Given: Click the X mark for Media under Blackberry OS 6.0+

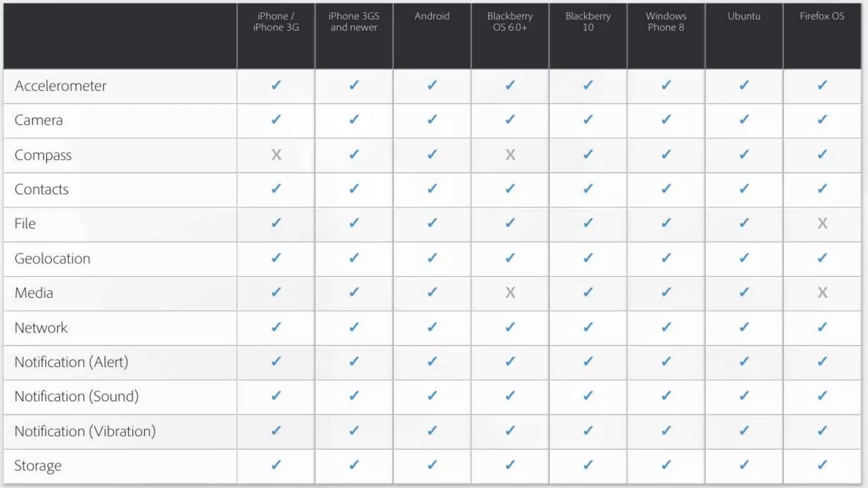Looking at the screenshot, I should pos(510,292).
